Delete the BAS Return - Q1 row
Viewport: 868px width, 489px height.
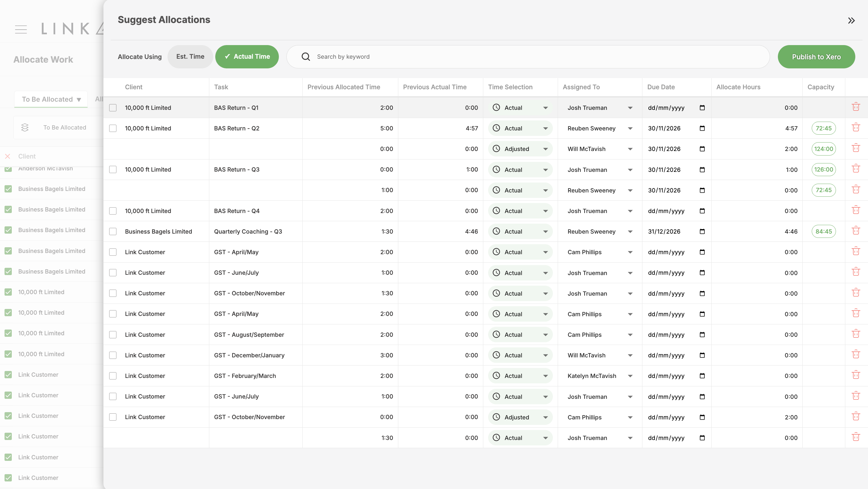tap(856, 107)
